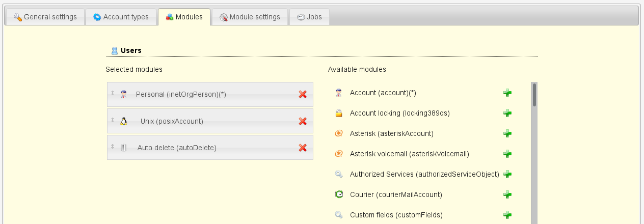Screen dimensions: 644x224
Task: Open the Module settings tab
Action: point(250,17)
